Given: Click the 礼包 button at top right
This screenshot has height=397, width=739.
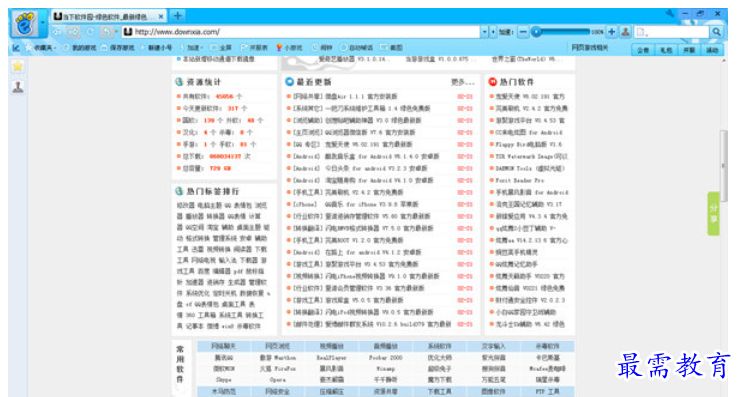Looking at the screenshot, I should (x=666, y=50).
